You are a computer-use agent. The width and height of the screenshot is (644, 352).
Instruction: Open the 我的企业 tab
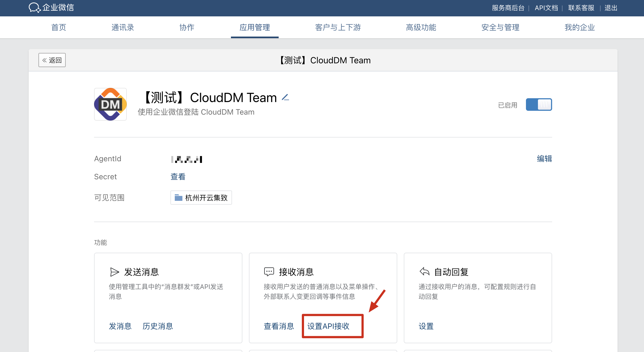pos(580,27)
